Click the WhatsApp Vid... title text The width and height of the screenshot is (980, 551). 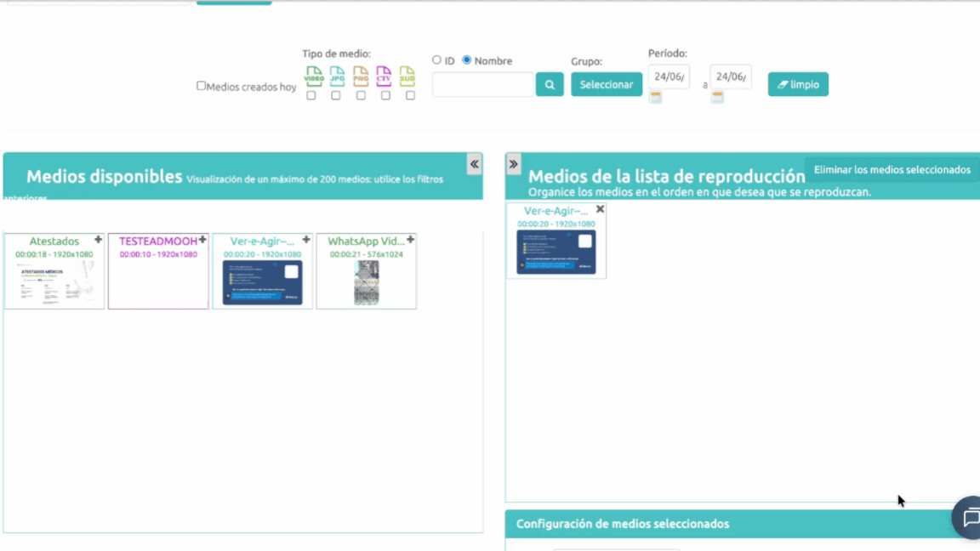point(367,241)
